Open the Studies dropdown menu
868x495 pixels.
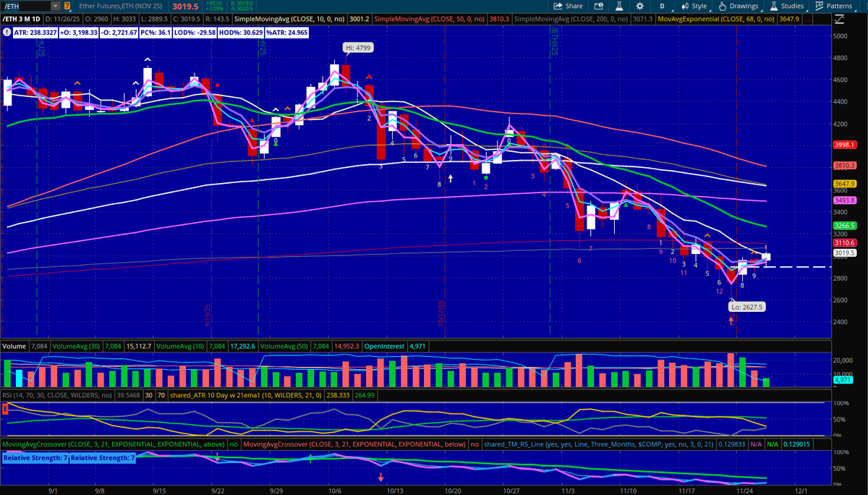[x=787, y=5]
